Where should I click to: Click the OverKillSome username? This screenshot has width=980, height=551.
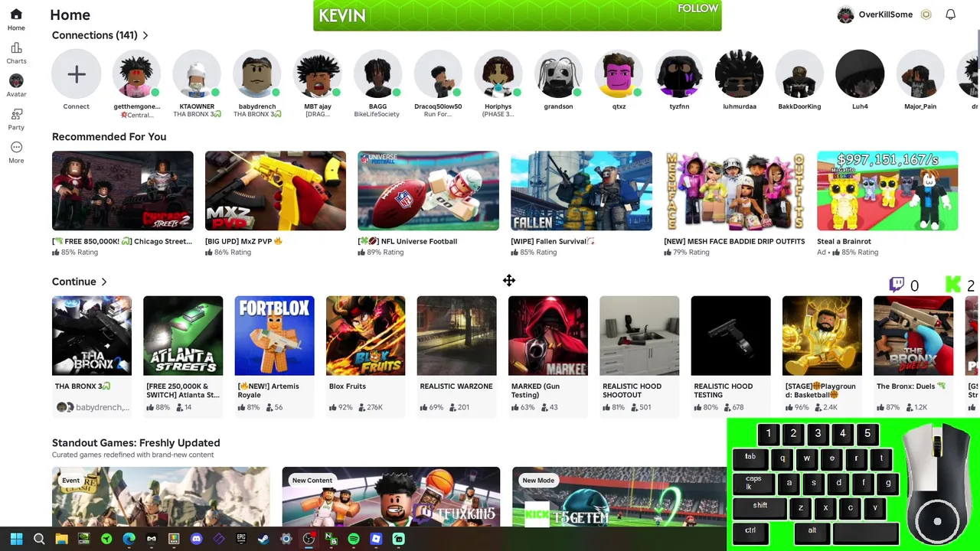886,15
